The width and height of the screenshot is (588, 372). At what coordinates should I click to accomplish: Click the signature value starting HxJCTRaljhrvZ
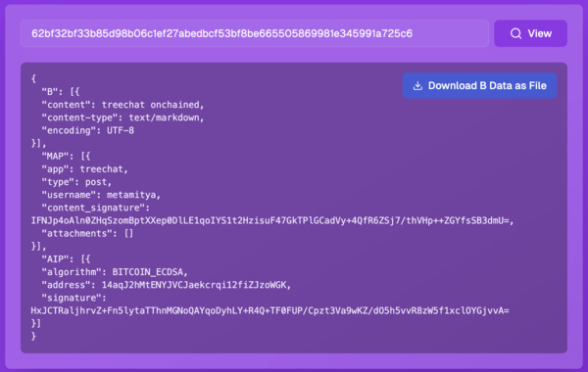click(x=270, y=310)
